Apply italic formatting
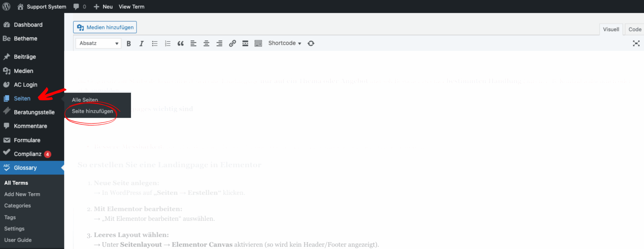644x249 pixels. [141, 43]
